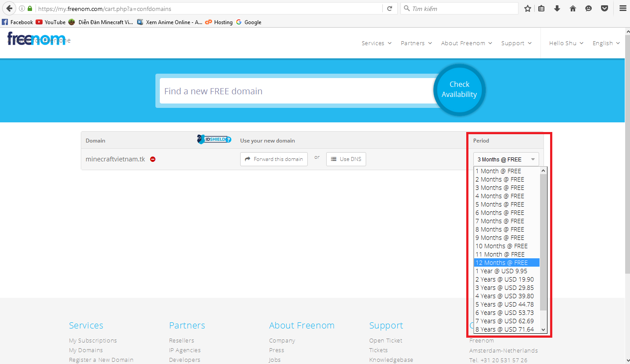Click the Period dropdown showing 3 Months @ FREE
The height and width of the screenshot is (364, 630).
[506, 159]
